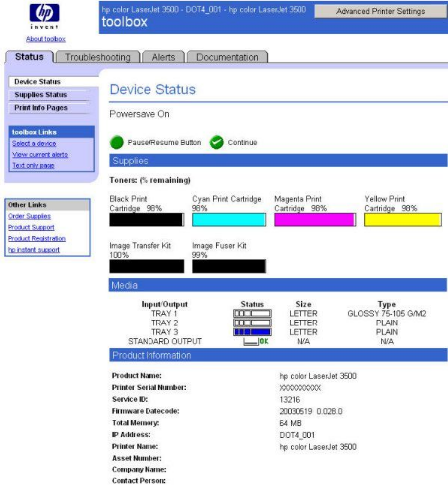Image resolution: width=448 pixels, height=485 pixels.
Task: Click Advanced Printer Settings button
Action: (381, 11)
